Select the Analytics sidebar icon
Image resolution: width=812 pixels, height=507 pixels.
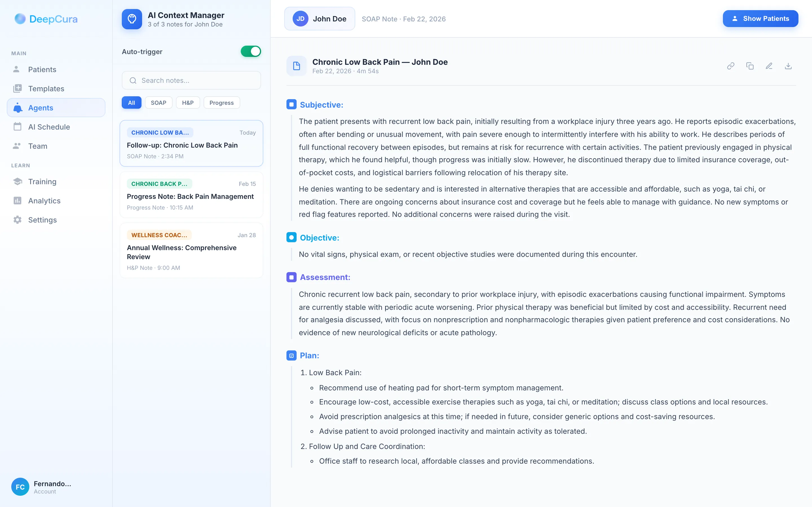click(x=17, y=201)
